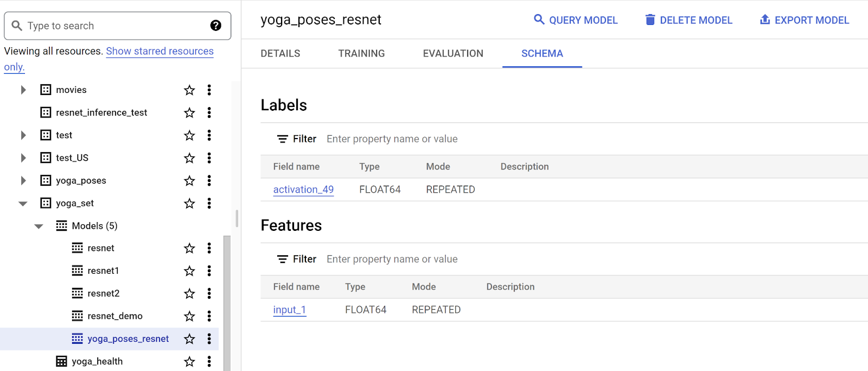Screen dimensions: 868x371
Task: Collapse the Models (5) group
Action: coord(39,227)
